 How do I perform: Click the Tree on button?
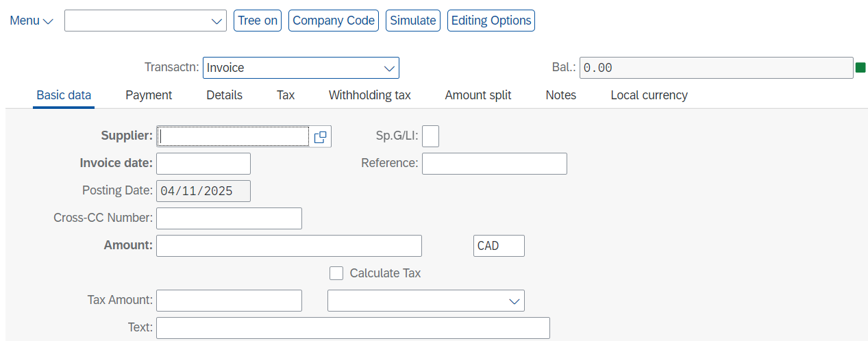[258, 21]
